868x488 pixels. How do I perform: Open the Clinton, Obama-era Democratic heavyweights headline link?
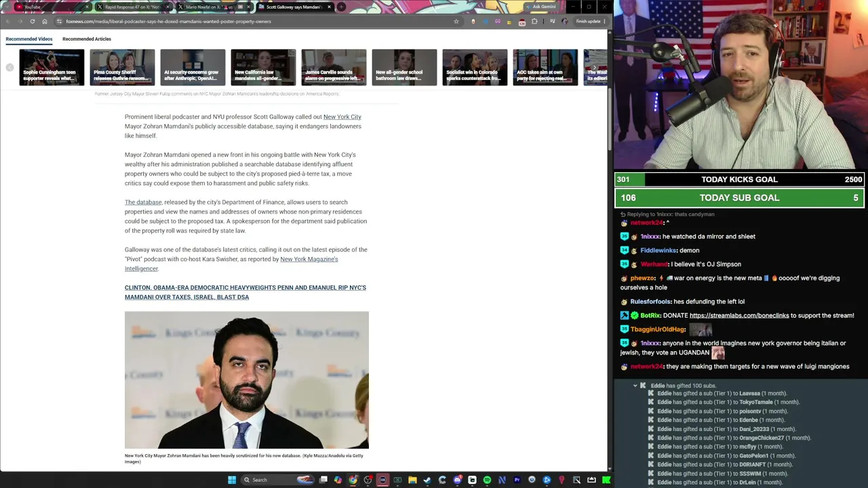(245, 292)
